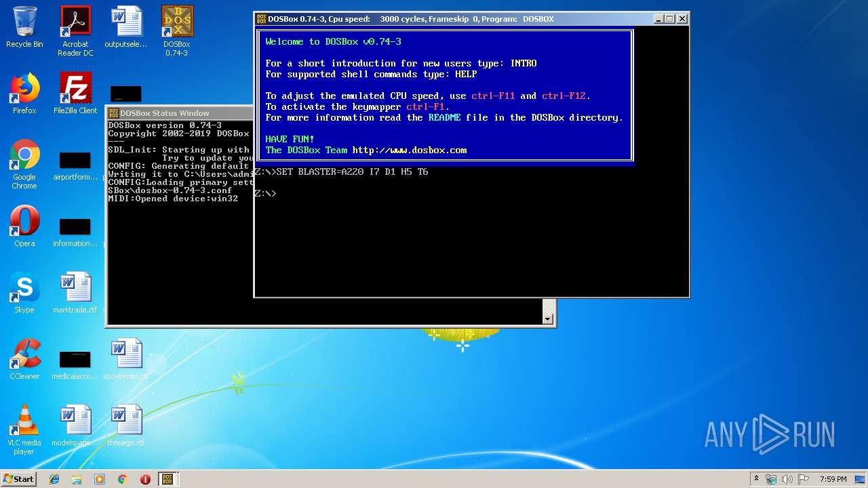Click 'HAVE FUN!' welcome text
The image size is (868, 488).
click(x=290, y=140)
